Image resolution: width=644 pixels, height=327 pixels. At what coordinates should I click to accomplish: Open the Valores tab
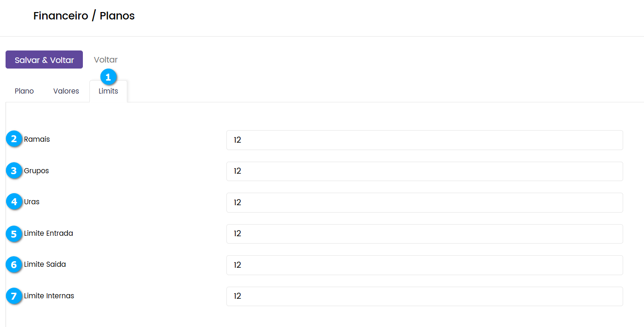click(x=66, y=91)
